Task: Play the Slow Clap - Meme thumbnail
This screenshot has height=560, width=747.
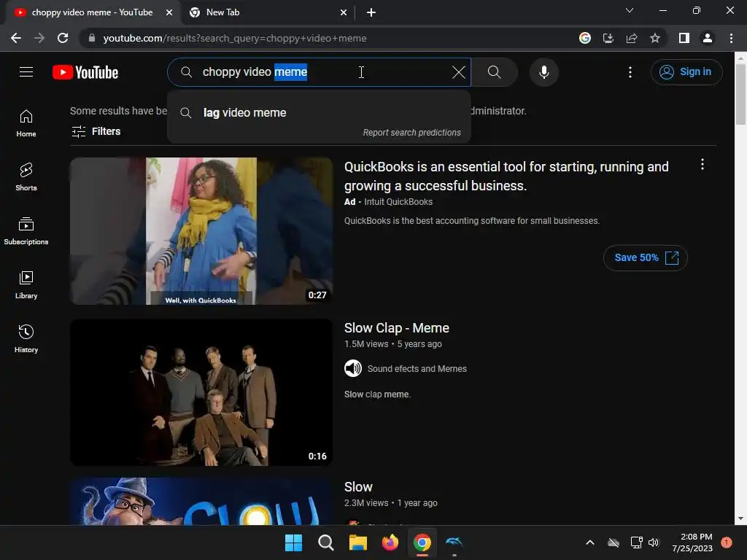Action: [201, 392]
